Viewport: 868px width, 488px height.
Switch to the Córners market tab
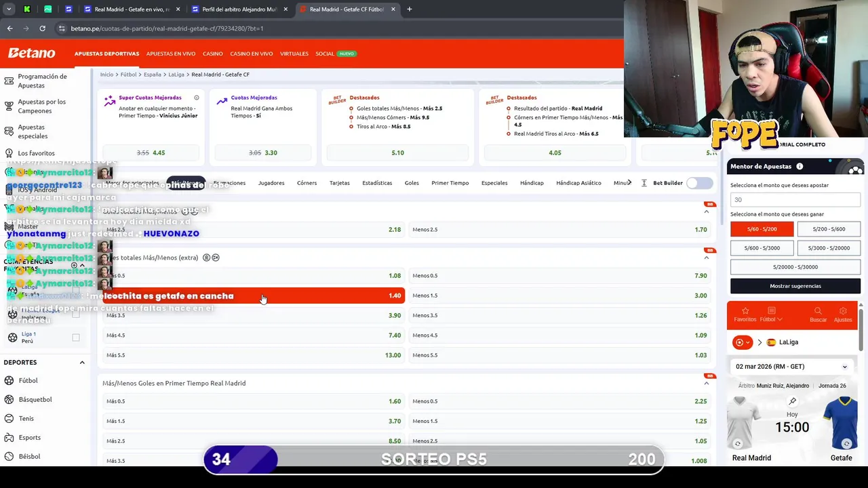click(307, 183)
